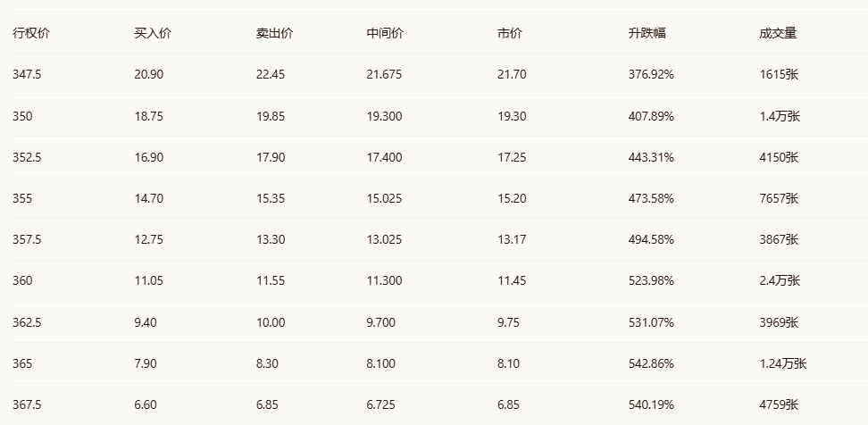Click the 350 strike price cell
Screen dimensions: 868x425
point(22,116)
